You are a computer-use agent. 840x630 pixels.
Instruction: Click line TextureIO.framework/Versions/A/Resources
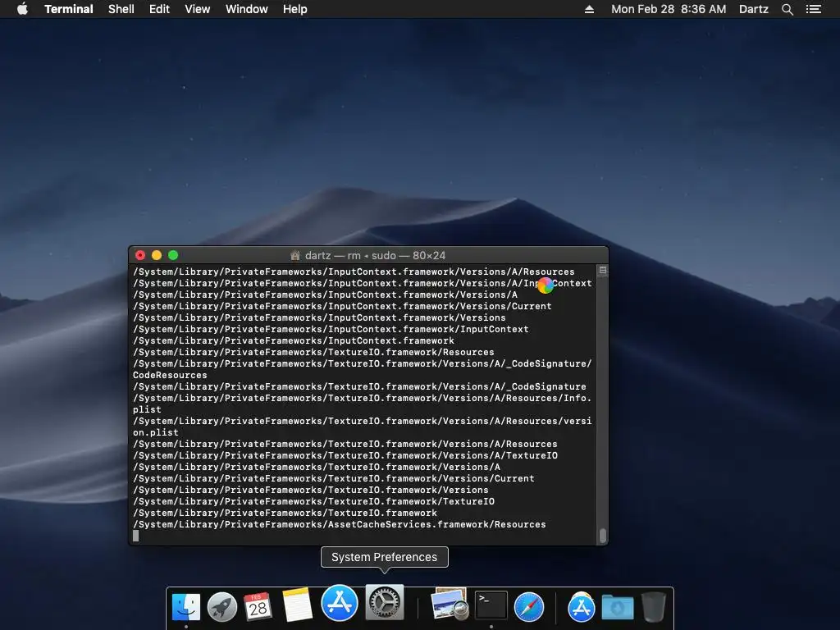click(345, 445)
